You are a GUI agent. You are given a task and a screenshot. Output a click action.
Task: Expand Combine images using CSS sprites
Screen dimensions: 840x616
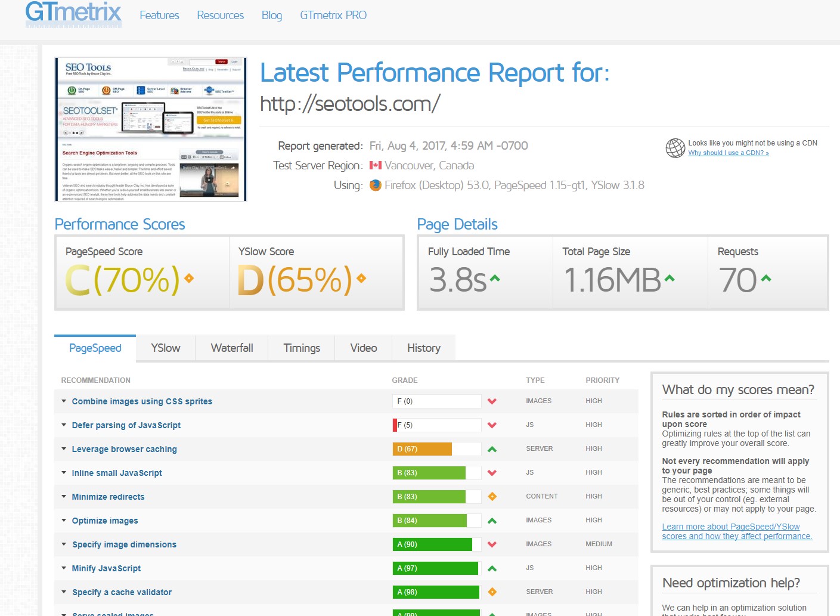(64, 401)
